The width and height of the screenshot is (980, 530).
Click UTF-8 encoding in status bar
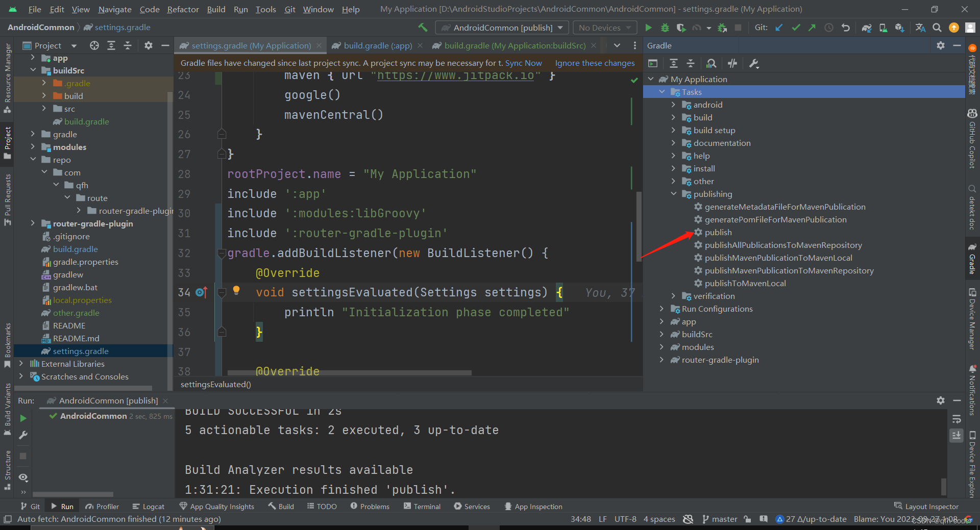tap(625, 519)
